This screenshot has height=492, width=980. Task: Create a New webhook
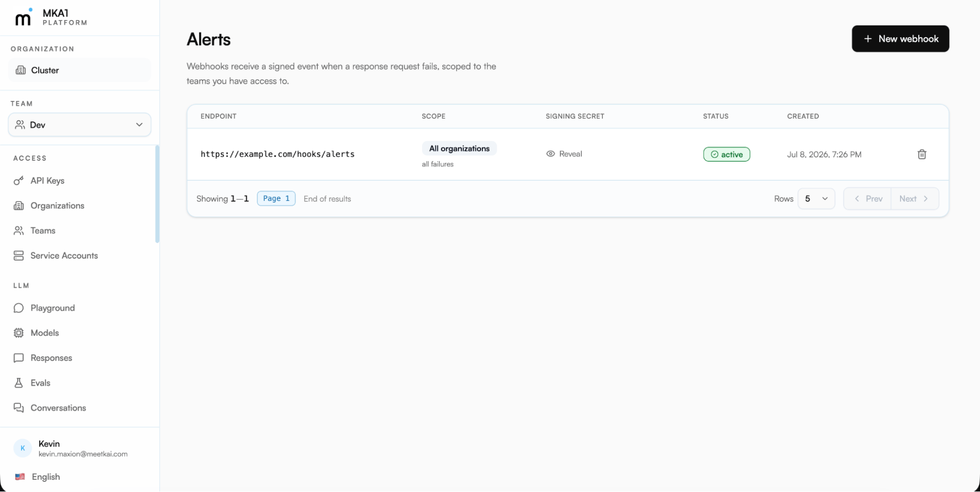tap(900, 39)
